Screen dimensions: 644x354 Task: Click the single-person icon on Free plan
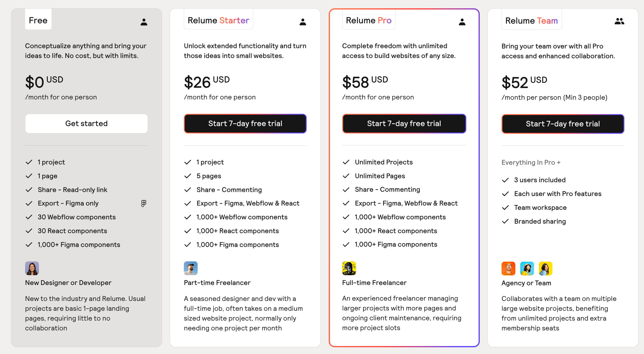tap(144, 22)
